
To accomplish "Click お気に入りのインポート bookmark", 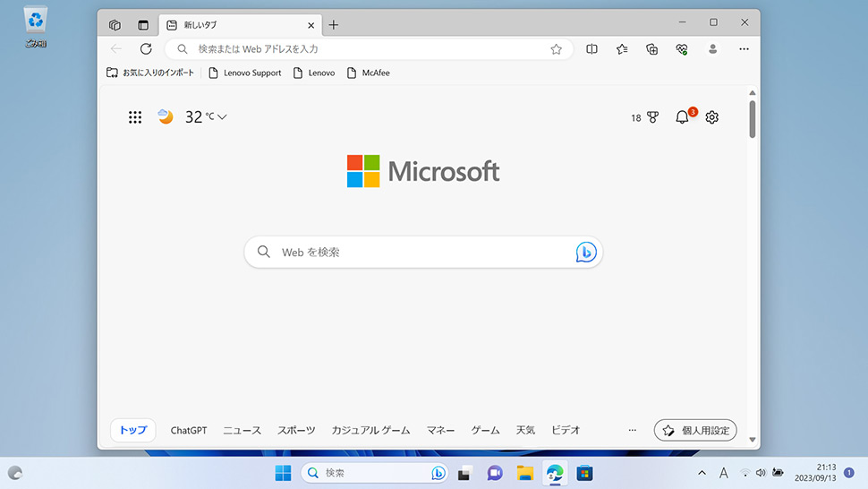I will (x=150, y=73).
